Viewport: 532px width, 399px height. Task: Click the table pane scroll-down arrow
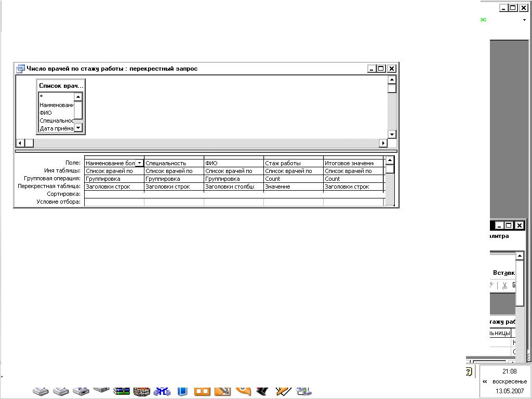(392, 134)
